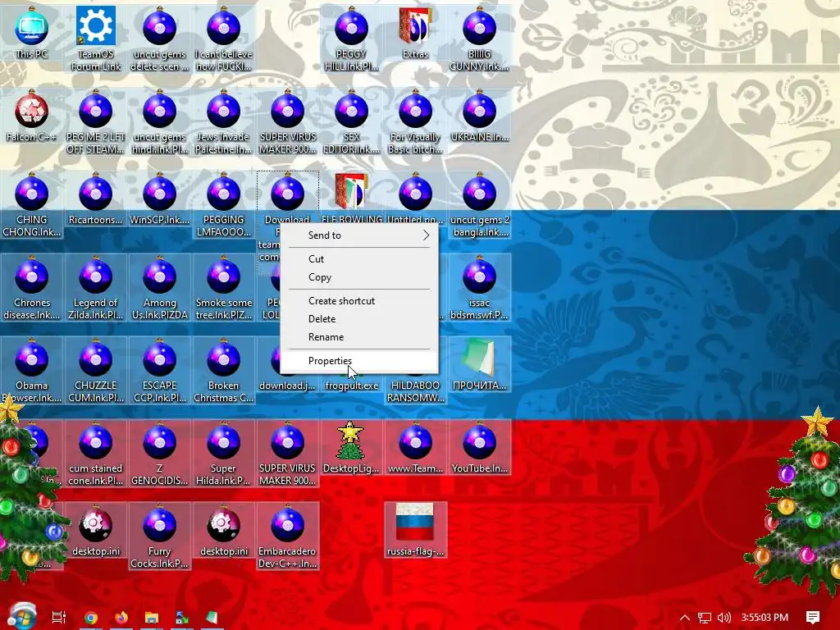Open the clock showing 3:55:03 PM

[765, 618]
